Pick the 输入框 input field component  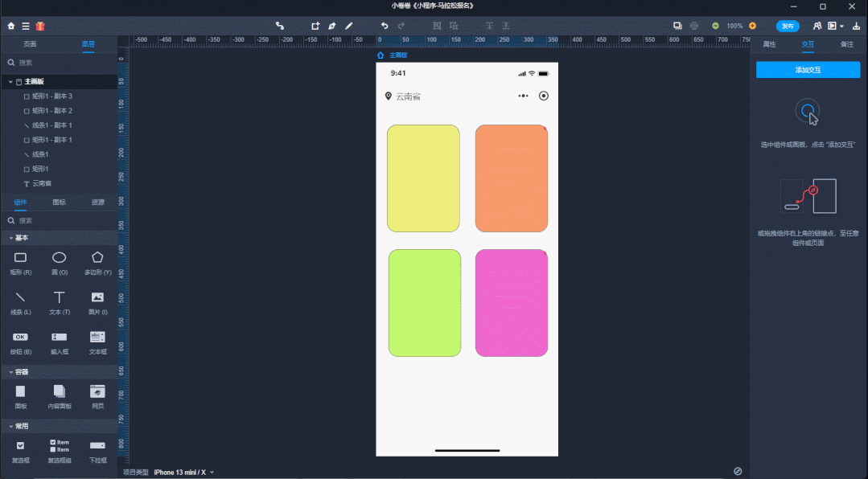click(x=60, y=343)
